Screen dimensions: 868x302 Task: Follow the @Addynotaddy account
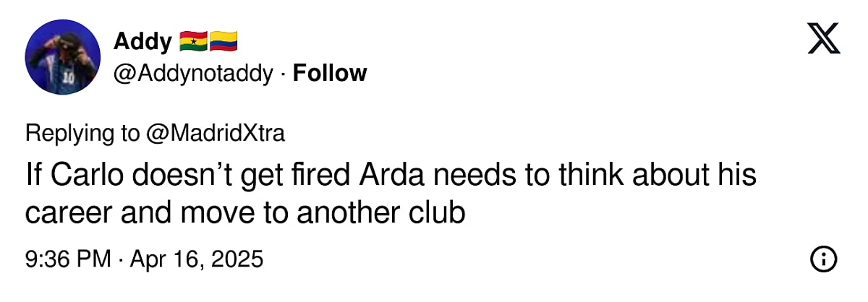click(x=330, y=73)
